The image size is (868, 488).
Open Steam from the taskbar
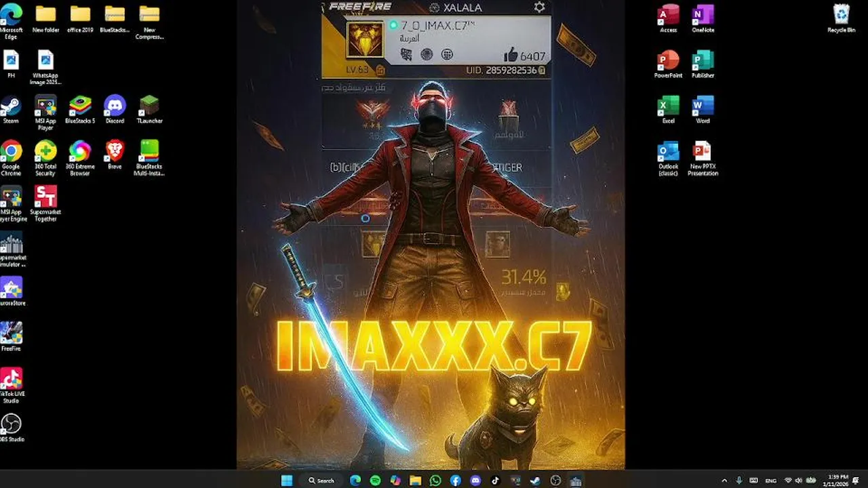(x=536, y=481)
